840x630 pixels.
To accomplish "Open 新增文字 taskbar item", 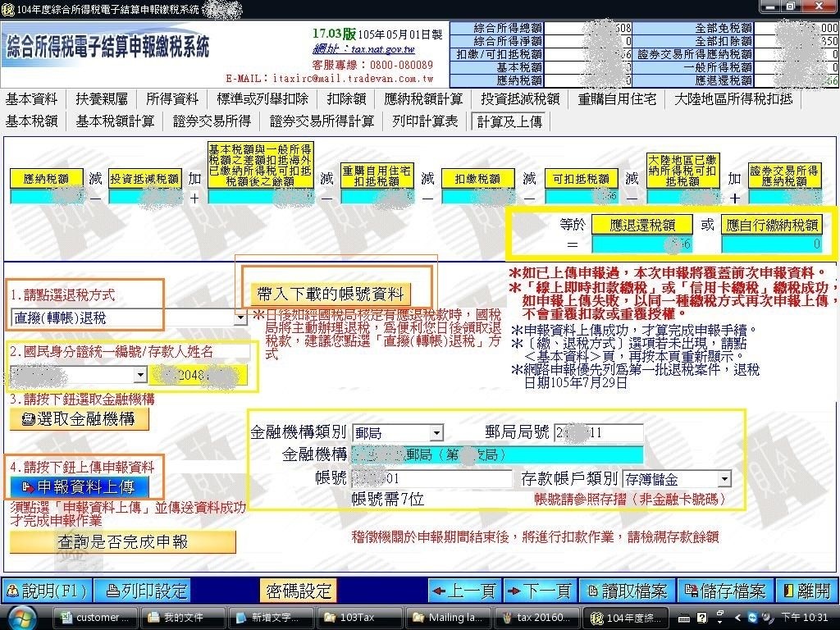I will (270, 618).
